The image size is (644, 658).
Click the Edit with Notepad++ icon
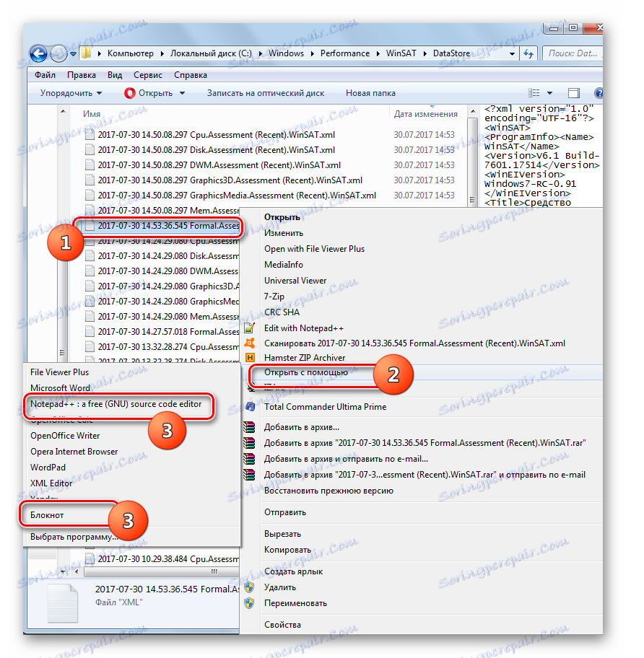point(249,328)
